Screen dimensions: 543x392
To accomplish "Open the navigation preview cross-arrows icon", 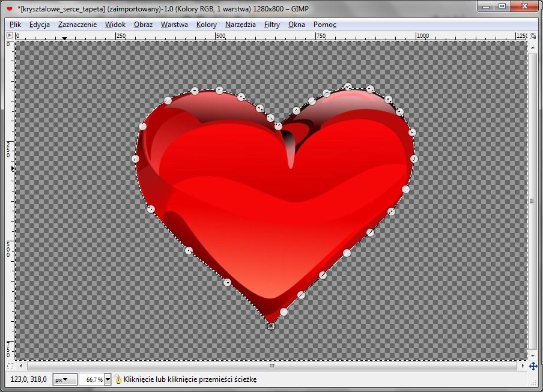I will coord(533,366).
